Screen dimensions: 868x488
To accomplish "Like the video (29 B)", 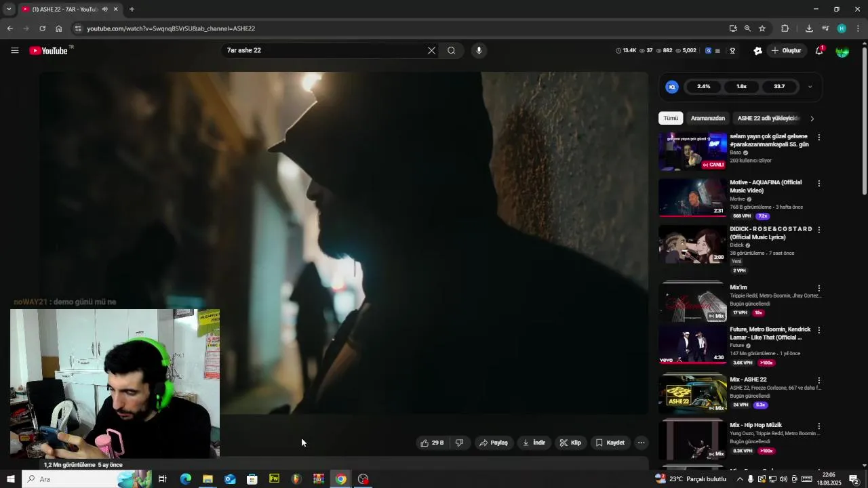I will tap(433, 443).
